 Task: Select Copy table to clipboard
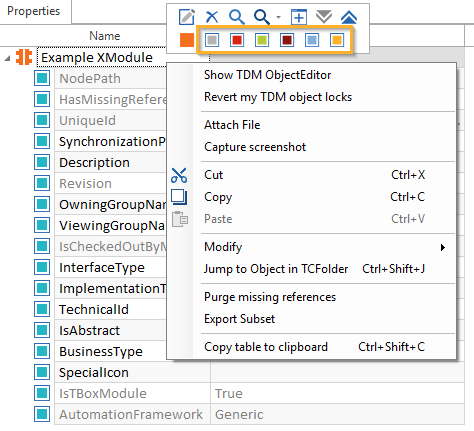click(x=266, y=347)
